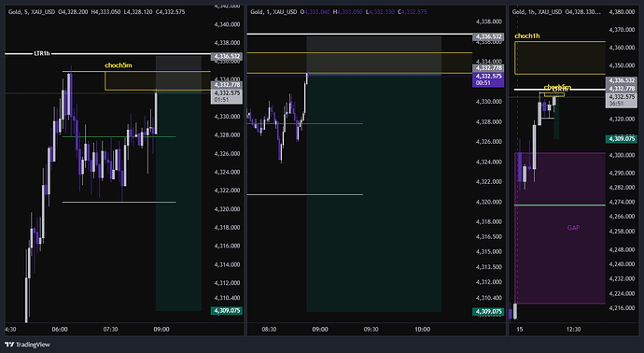Image resolution: width=644 pixels, height=353 pixels.
Task: Click the 08:30 time mark on 1-minute chart
Action: 269,329
